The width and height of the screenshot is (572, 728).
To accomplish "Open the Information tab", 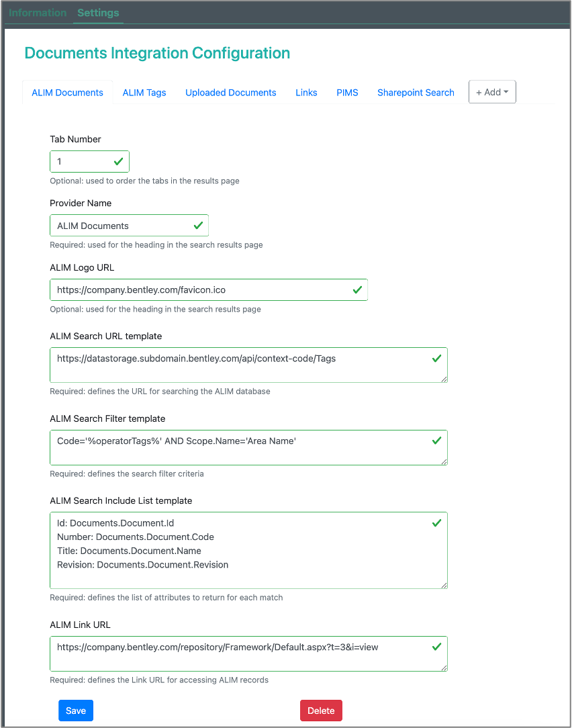I will tap(38, 13).
